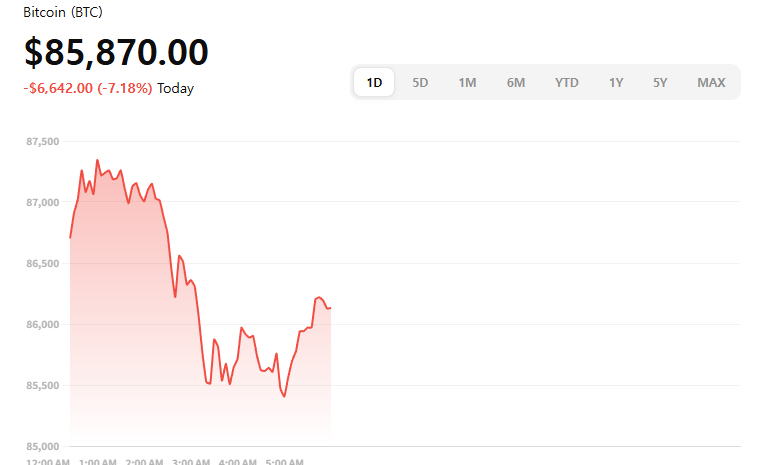Screen dimensions: 761x465
Task: Open the 6M chart view
Action: pyautogui.click(x=516, y=82)
